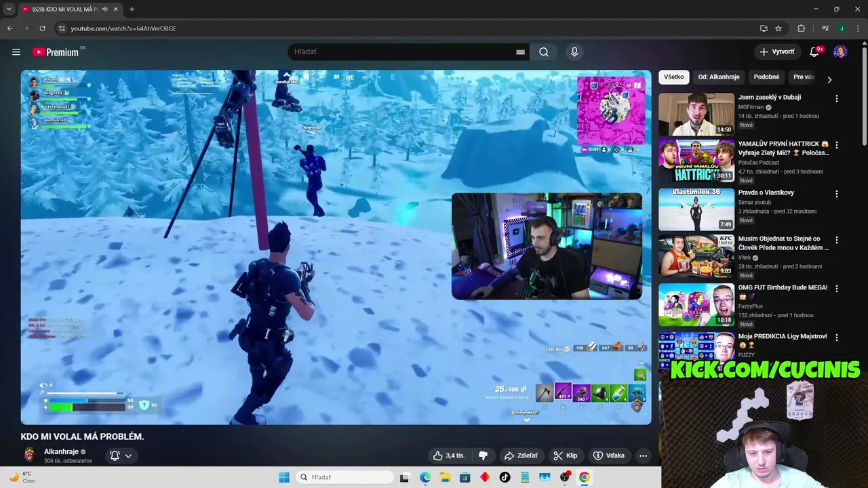Show more filter chips with right arrow

pos(829,79)
